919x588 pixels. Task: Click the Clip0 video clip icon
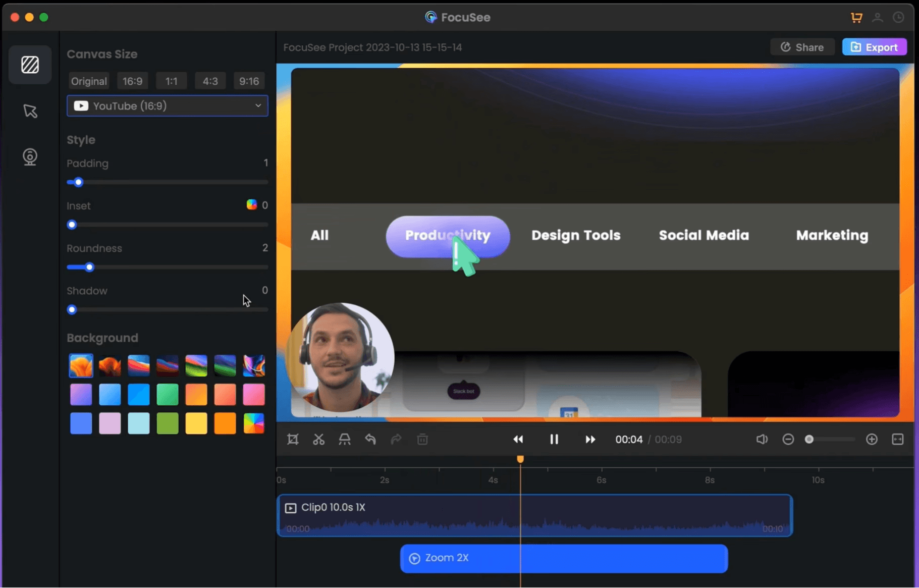[x=291, y=508]
